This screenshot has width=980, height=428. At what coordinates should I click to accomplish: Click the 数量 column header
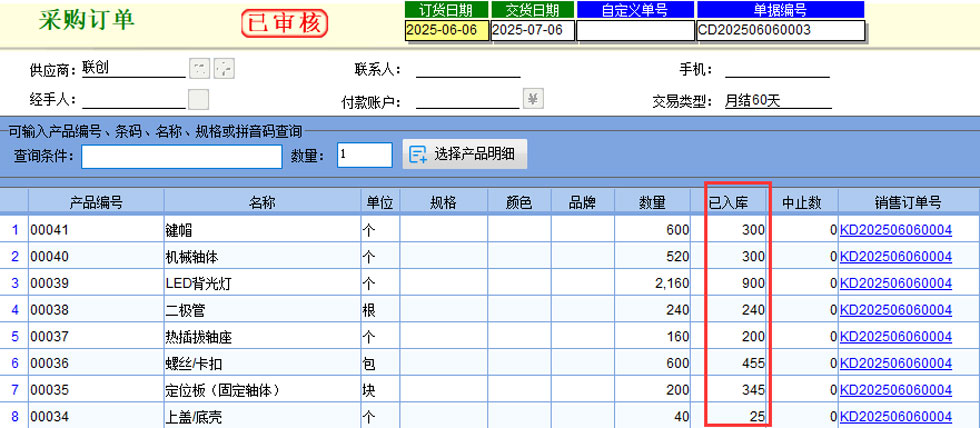652,202
